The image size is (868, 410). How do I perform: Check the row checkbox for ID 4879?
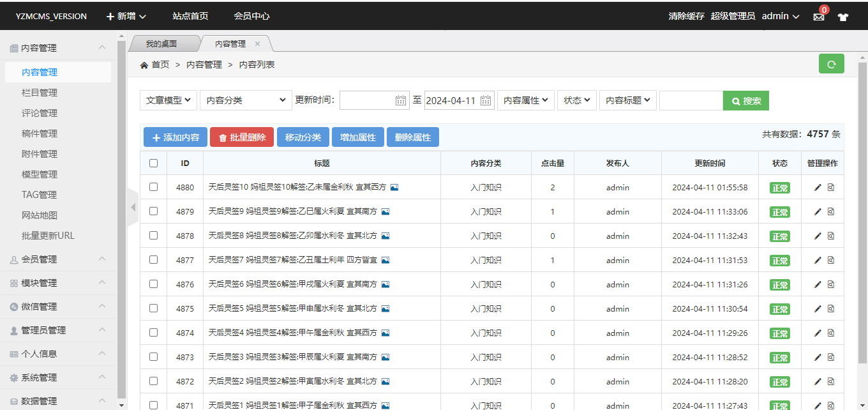tap(153, 211)
